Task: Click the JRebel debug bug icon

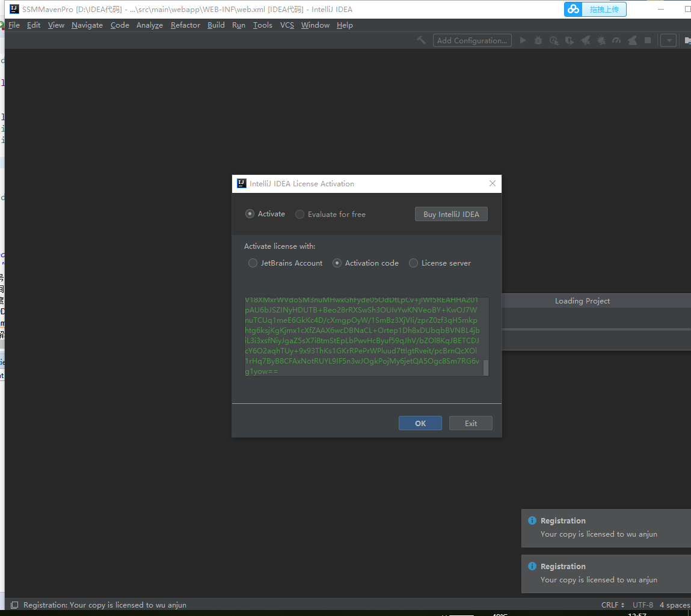Action: click(601, 40)
